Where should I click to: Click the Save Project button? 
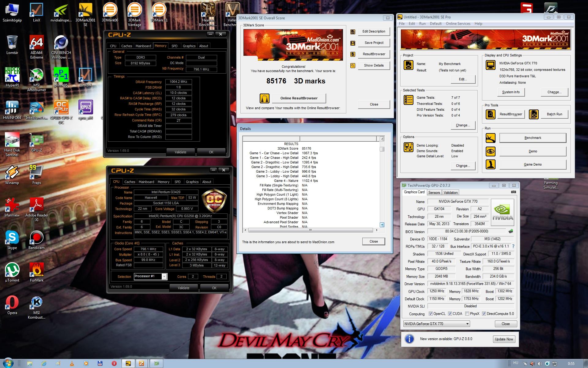374,43
